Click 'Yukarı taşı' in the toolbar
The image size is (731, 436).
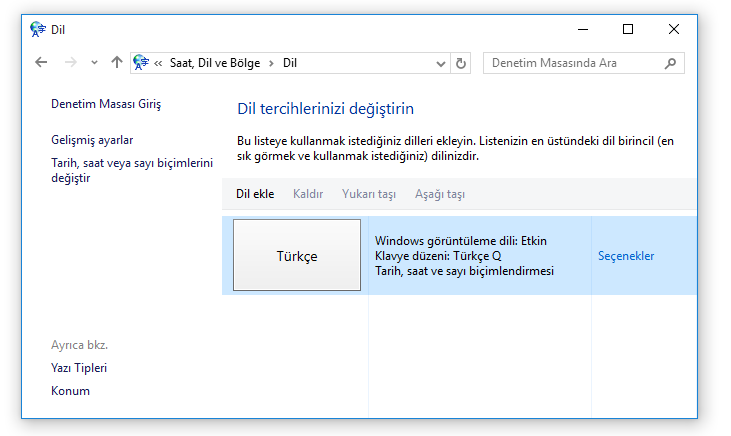[x=369, y=194]
